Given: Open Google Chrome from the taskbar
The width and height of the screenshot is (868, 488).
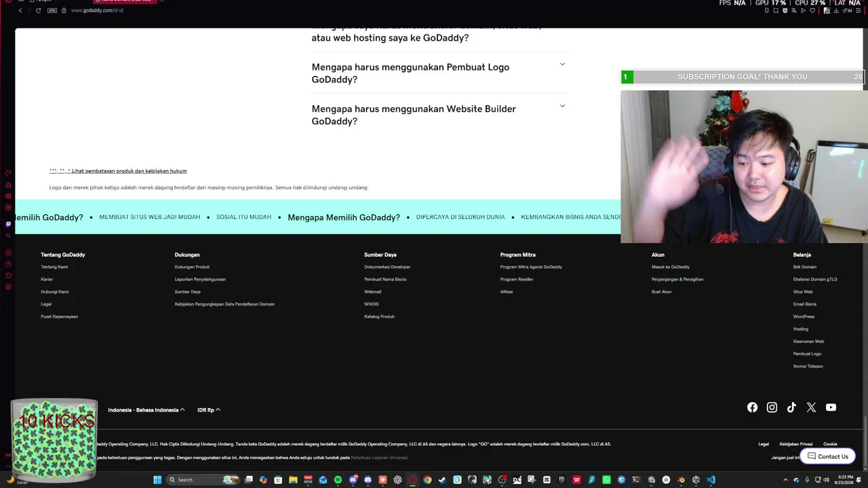Looking at the screenshot, I should 427,480.
